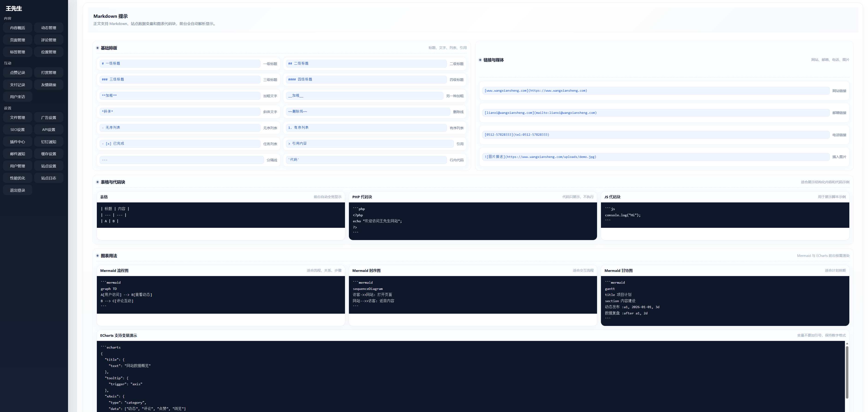Click the 王先生 site title
The image size is (868, 412).
(14, 9)
